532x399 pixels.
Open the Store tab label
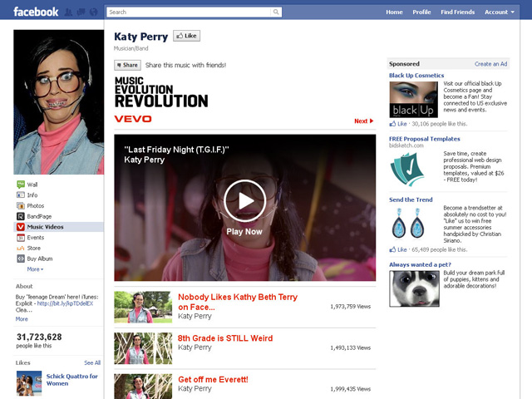coord(33,248)
